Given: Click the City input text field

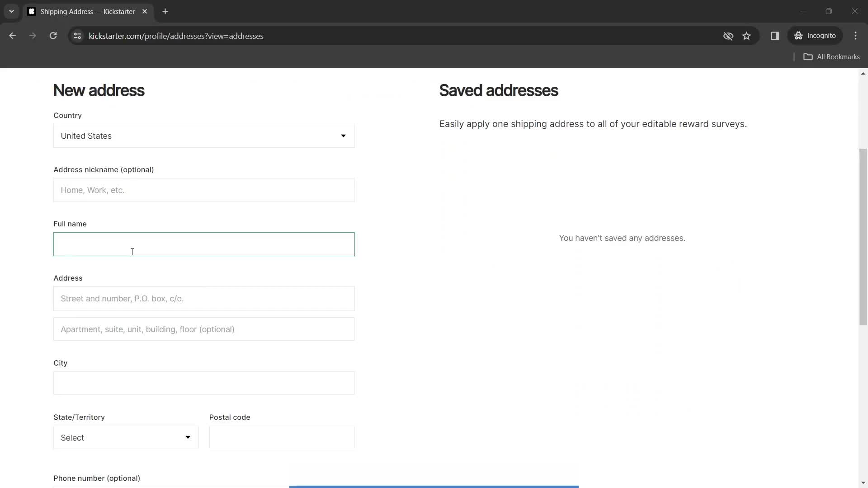Looking at the screenshot, I should click(204, 383).
